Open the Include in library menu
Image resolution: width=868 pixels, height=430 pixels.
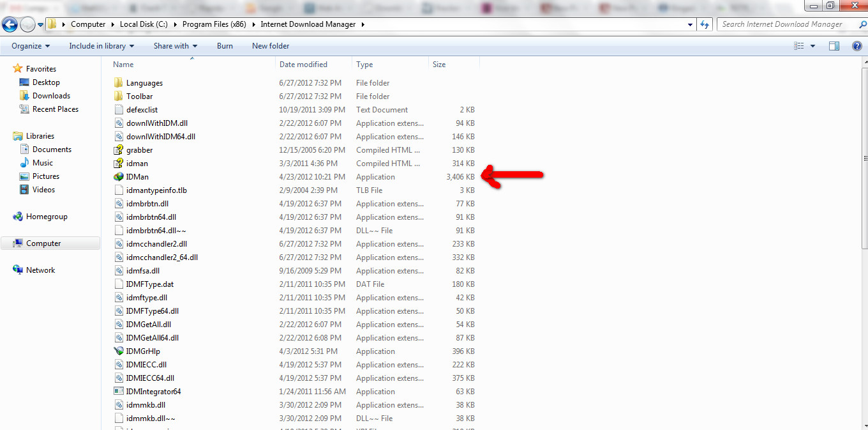pyautogui.click(x=101, y=46)
